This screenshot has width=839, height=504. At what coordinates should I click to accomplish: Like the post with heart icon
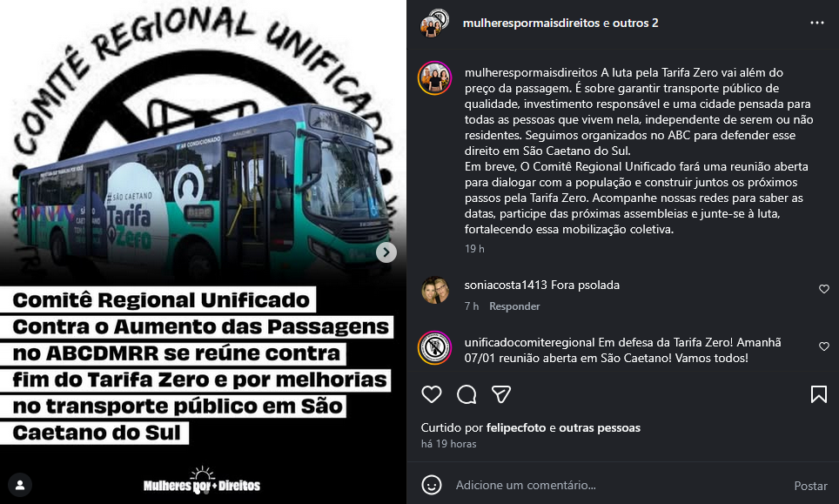[432, 394]
